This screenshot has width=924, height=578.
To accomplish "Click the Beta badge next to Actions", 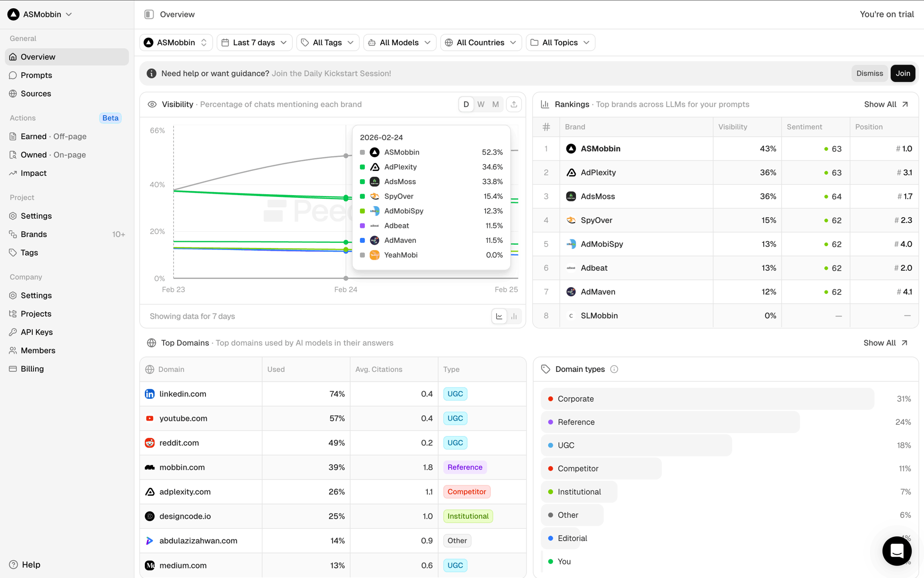I will point(110,118).
